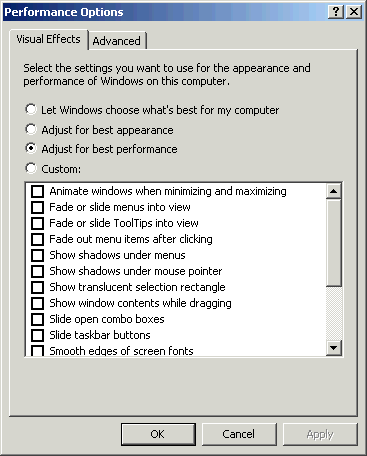Switch to the Advanced tab
This screenshot has height=456, width=367.
click(x=117, y=41)
